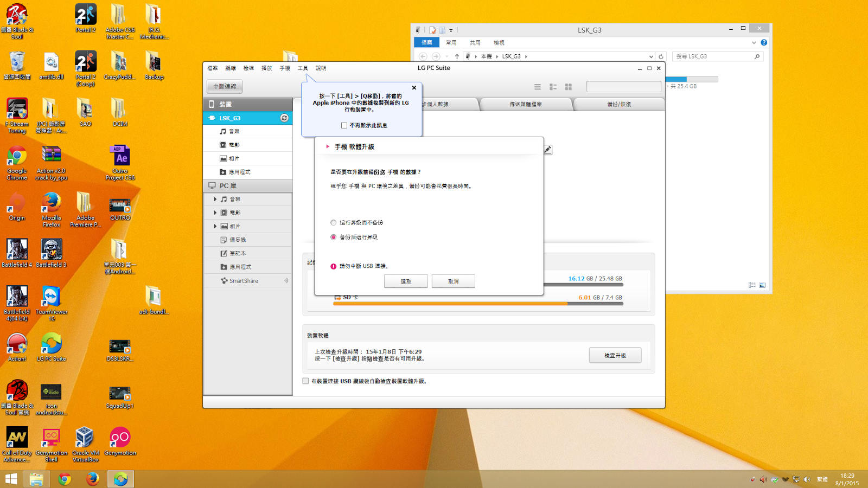Screen dimensions: 868x488
Task: Open Genymotion desktop shortcut
Action: pyautogui.click(x=120, y=441)
